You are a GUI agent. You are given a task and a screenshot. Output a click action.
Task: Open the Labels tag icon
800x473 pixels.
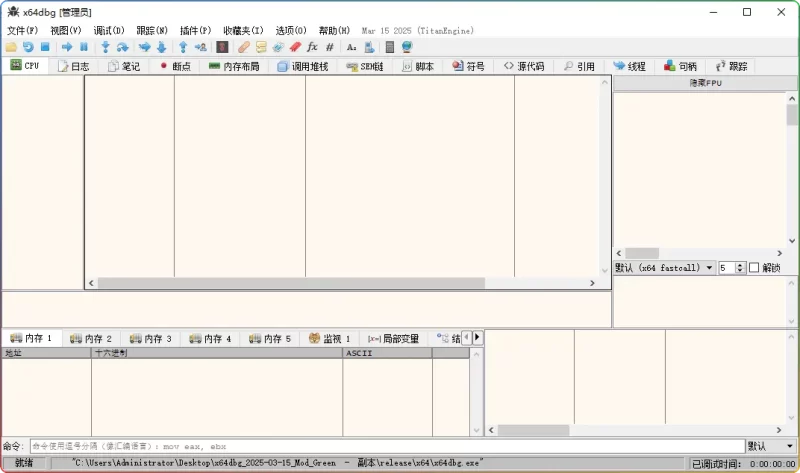278,47
